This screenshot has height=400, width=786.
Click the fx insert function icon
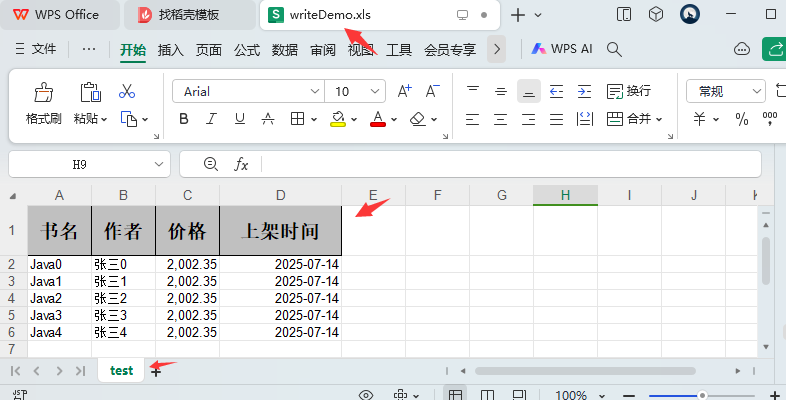[241, 164]
